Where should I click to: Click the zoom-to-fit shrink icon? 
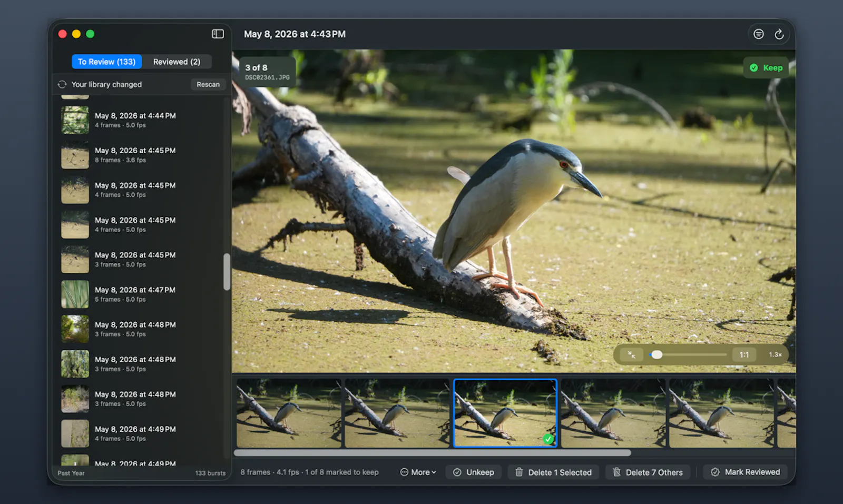click(x=631, y=354)
